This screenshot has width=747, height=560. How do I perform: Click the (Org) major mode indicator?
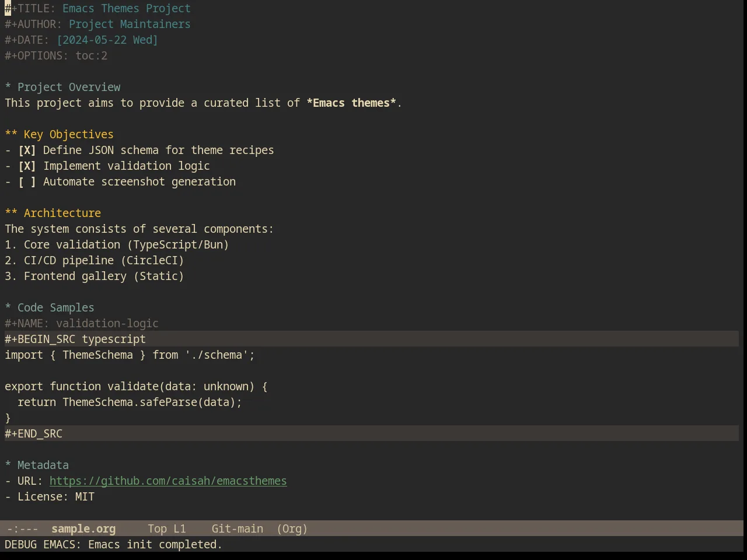click(x=292, y=528)
